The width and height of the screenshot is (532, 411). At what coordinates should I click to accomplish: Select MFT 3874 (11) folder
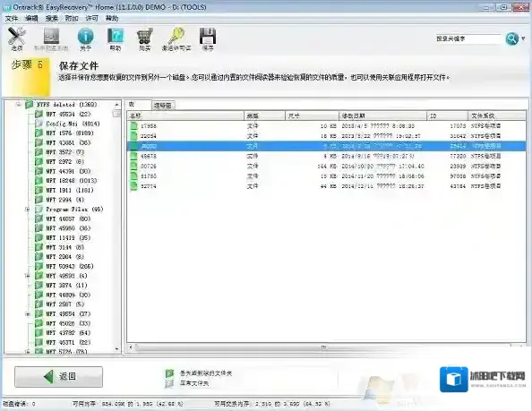point(66,285)
